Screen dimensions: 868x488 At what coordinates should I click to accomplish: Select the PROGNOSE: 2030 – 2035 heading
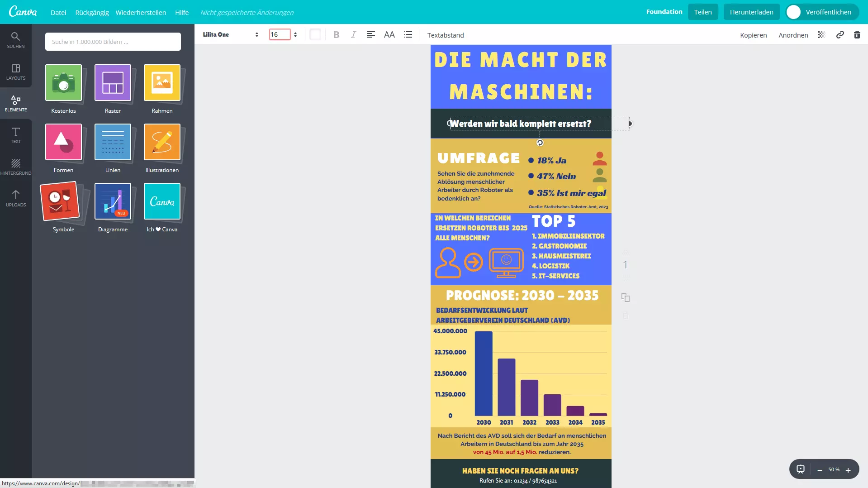(x=522, y=295)
